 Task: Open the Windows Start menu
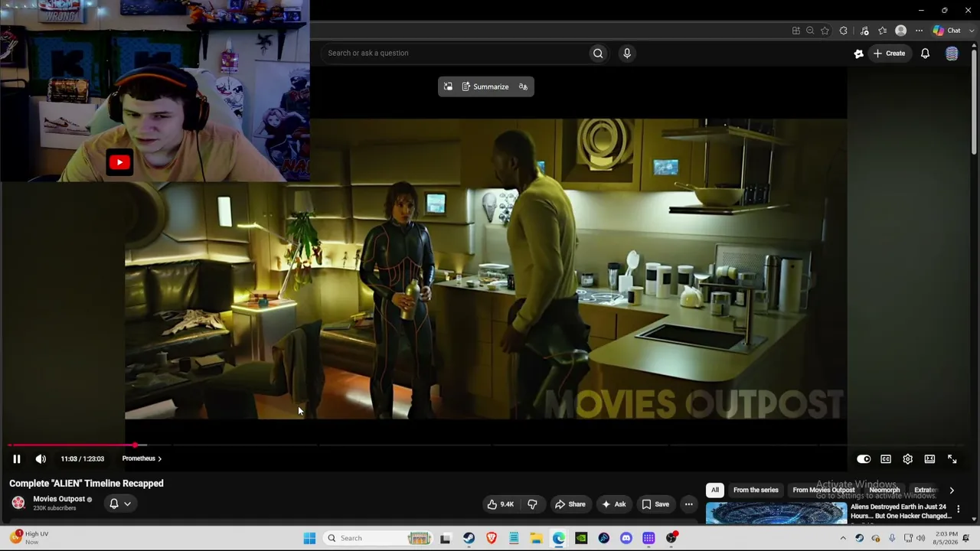pyautogui.click(x=309, y=538)
